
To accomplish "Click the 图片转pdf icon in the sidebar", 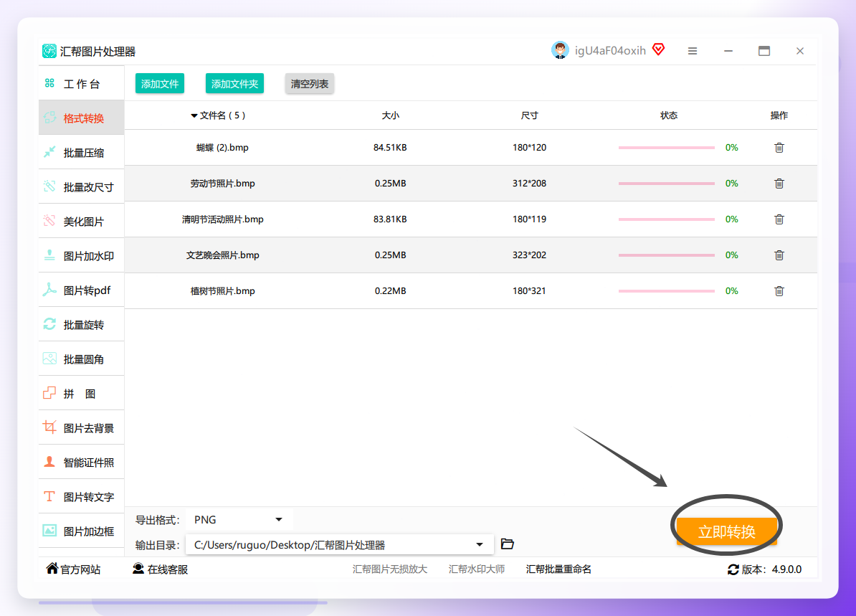I will click(49, 290).
